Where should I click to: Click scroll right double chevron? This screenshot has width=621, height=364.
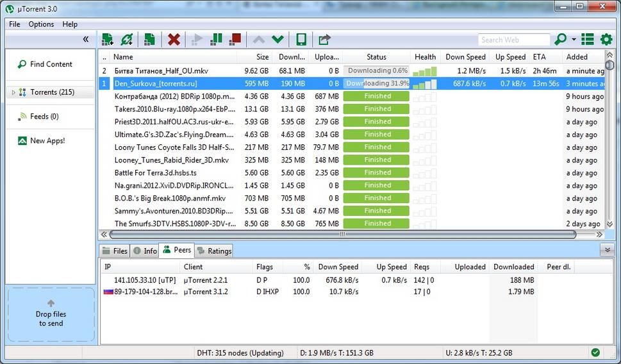pyautogui.click(x=600, y=235)
